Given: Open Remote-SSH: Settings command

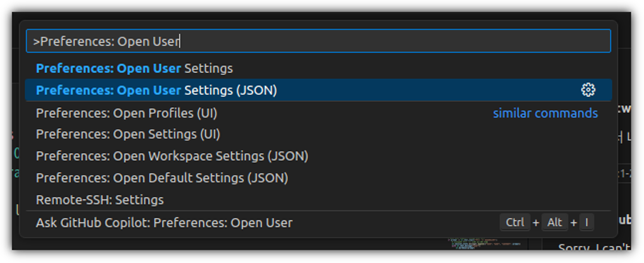Looking at the screenshot, I should [100, 200].
